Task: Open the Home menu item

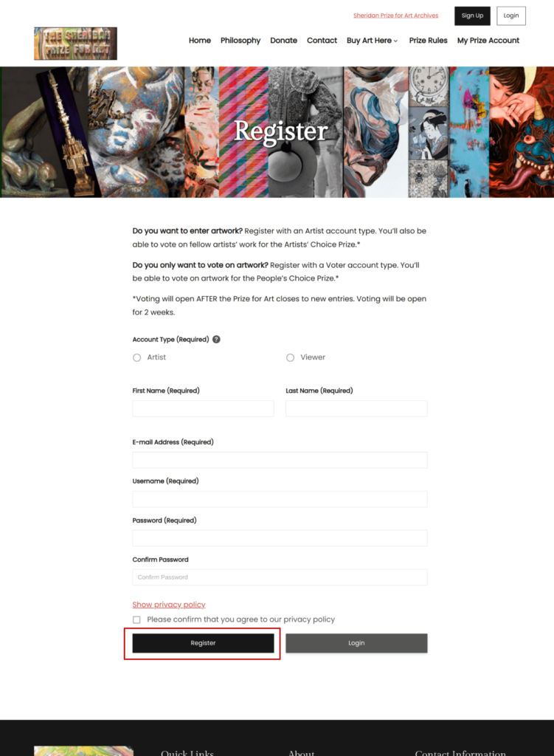Action: (199, 41)
